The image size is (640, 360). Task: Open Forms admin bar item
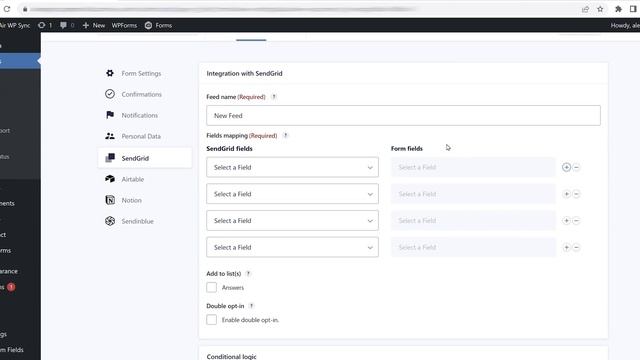point(158,25)
